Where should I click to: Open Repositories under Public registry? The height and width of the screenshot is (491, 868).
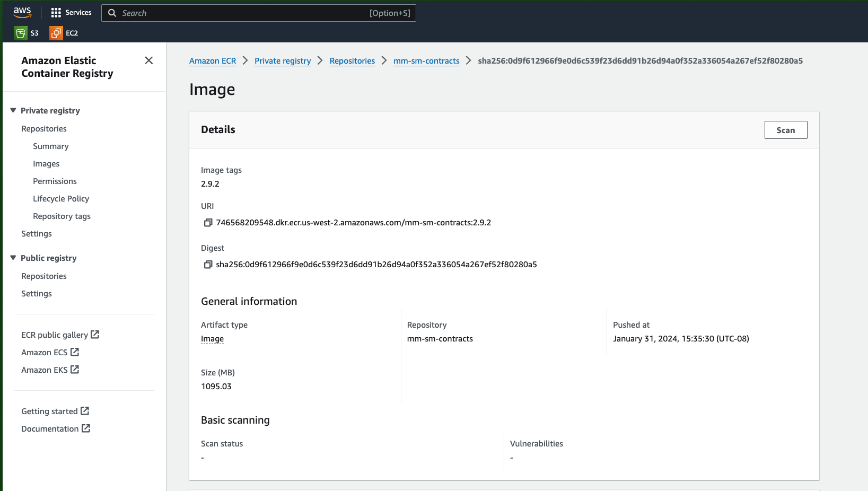pyautogui.click(x=44, y=276)
